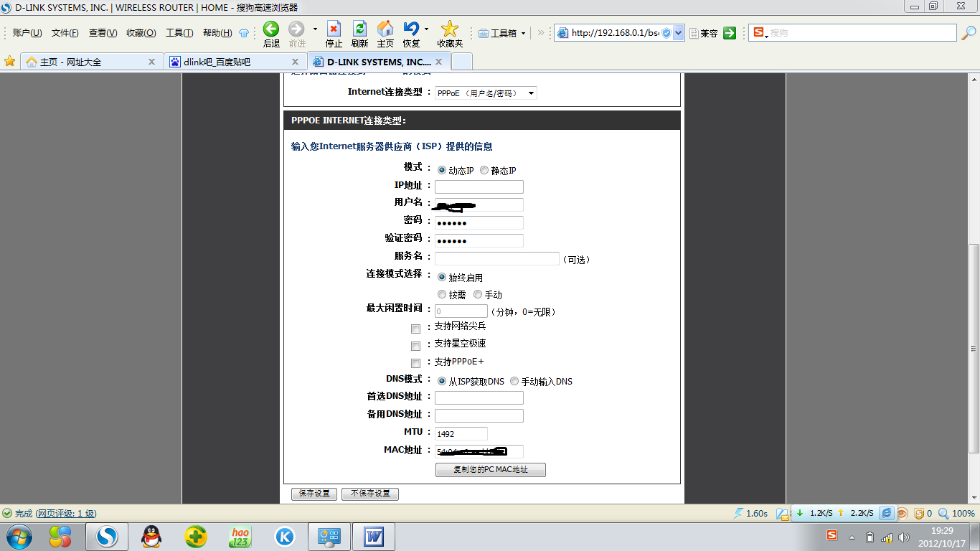
Task: Click the 保存设置 button
Action: point(314,494)
